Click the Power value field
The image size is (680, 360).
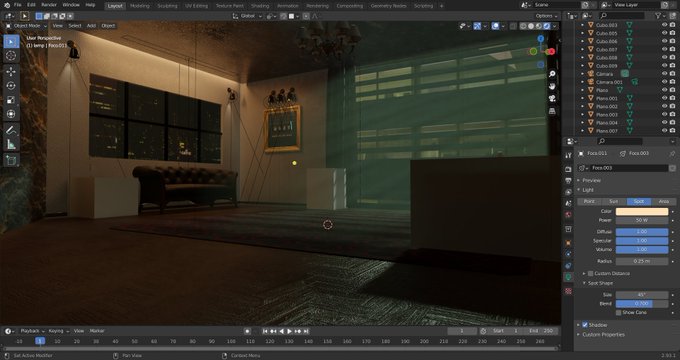click(x=642, y=220)
